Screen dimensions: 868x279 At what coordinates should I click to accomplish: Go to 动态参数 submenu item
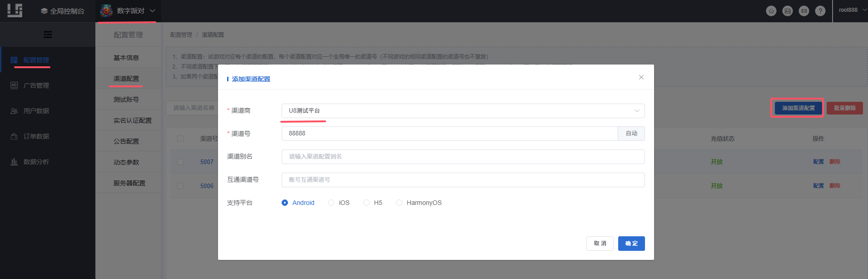126,162
